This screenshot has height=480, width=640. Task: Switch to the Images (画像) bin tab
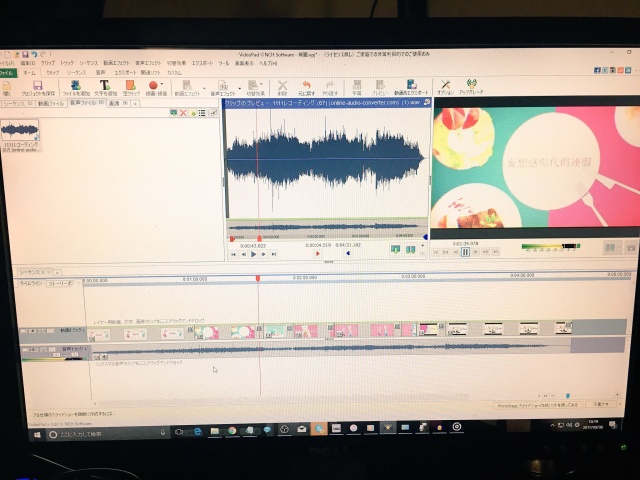(x=118, y=103)
